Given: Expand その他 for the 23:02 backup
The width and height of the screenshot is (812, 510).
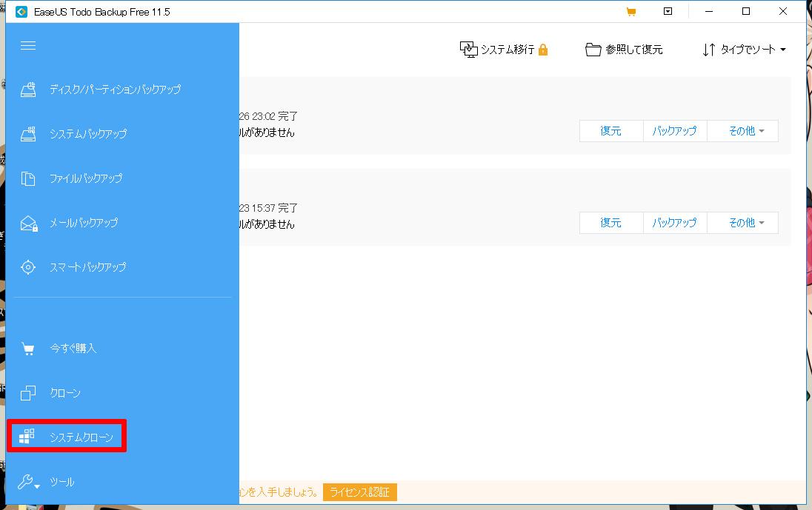Looking at the screenshot, I should coord(742,131).
